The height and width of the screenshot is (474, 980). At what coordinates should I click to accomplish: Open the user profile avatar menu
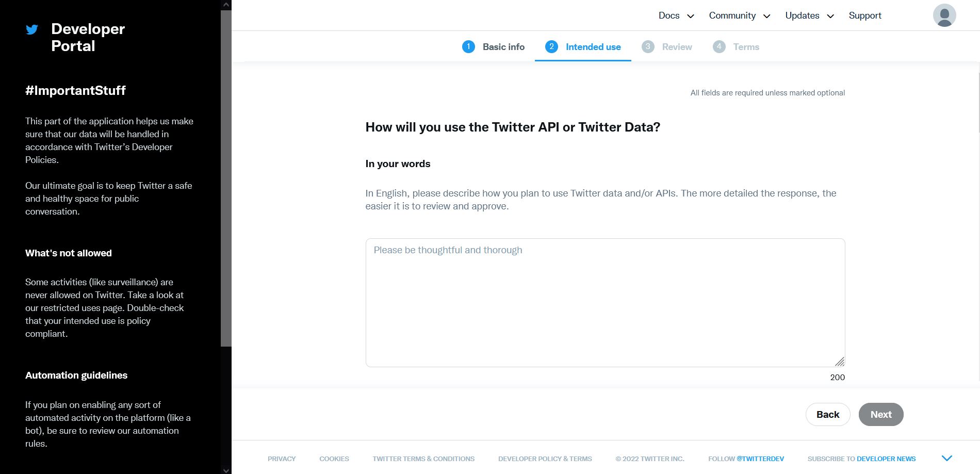[944, 15]
